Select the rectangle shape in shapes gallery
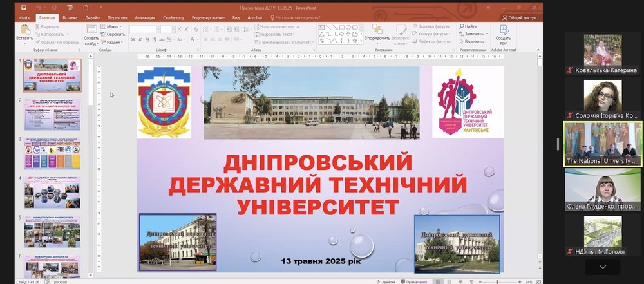Image resolution: width=644 pixels, height=284 pixels. click(342, 27)
